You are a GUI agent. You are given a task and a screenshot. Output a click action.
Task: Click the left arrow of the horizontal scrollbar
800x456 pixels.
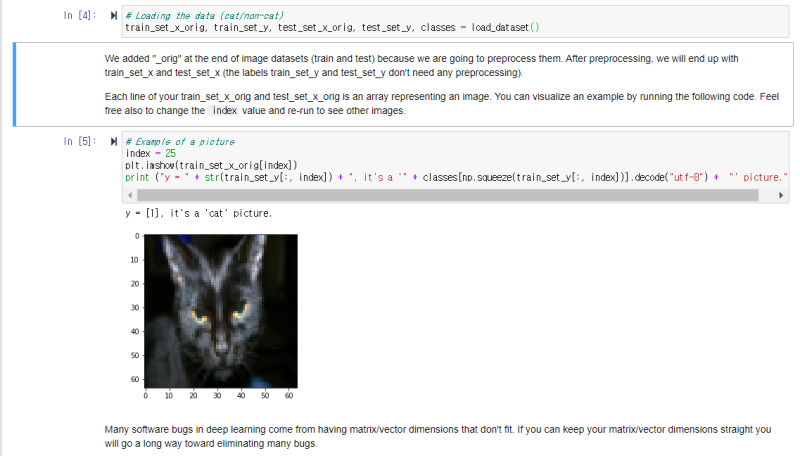click(x=130, y=195)
